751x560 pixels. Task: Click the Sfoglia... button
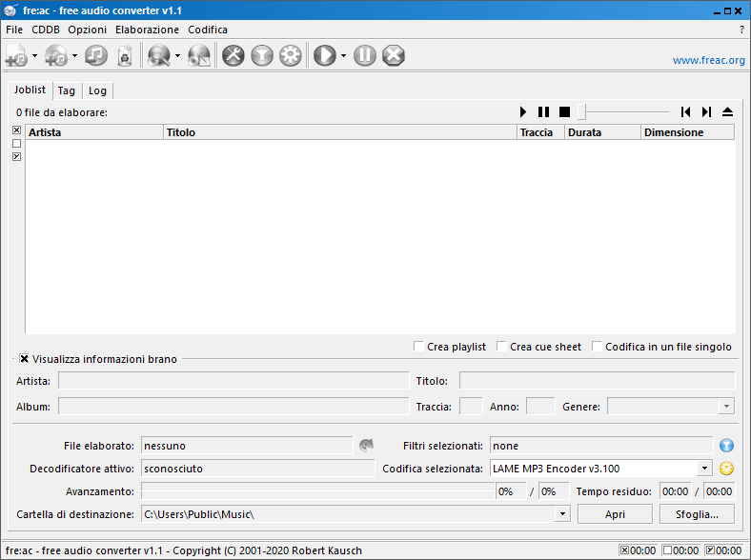coord(697,514)
